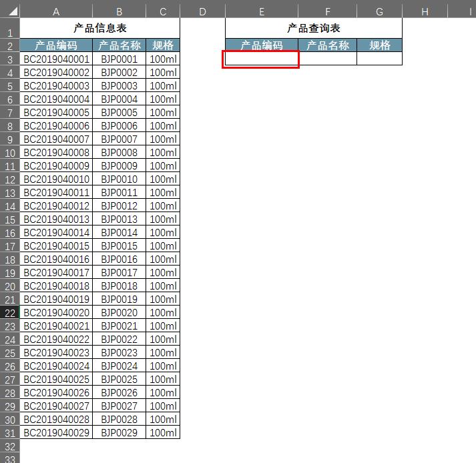Viewport: 476px width, 463px height.
Task: Select row 22 header
Action: point(10,312)
